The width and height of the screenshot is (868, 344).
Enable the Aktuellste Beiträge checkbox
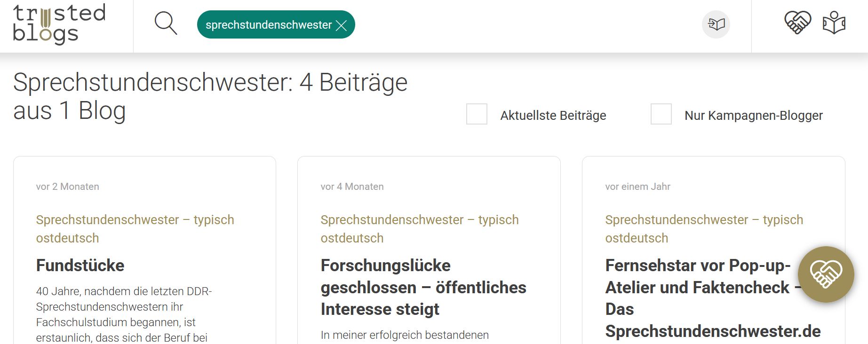click(477, 114)
